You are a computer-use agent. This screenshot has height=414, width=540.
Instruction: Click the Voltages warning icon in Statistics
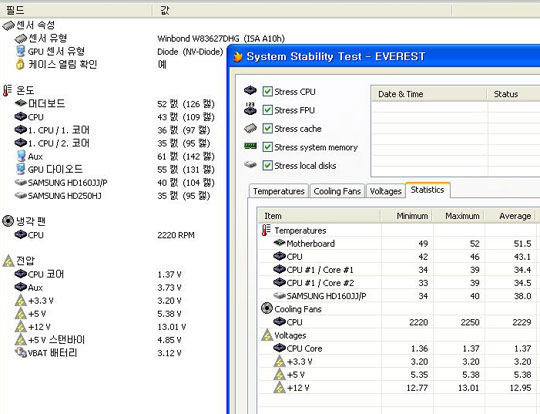click(267, 335)
